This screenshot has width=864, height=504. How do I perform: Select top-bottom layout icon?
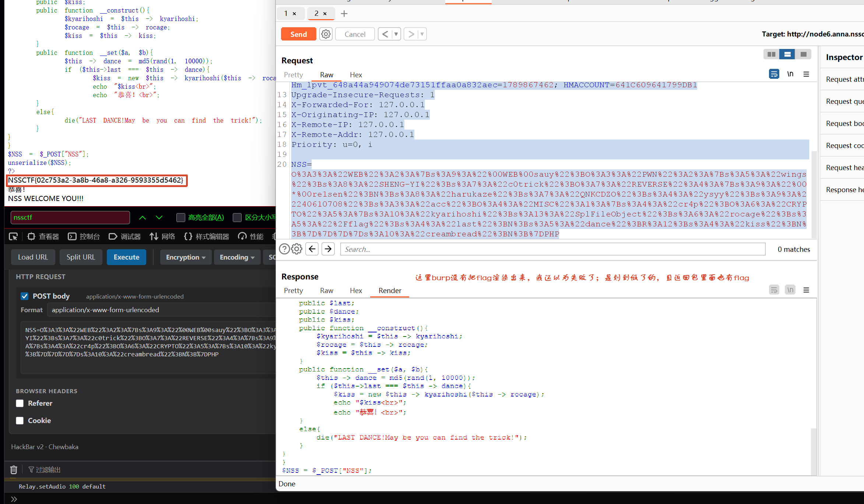787,54
